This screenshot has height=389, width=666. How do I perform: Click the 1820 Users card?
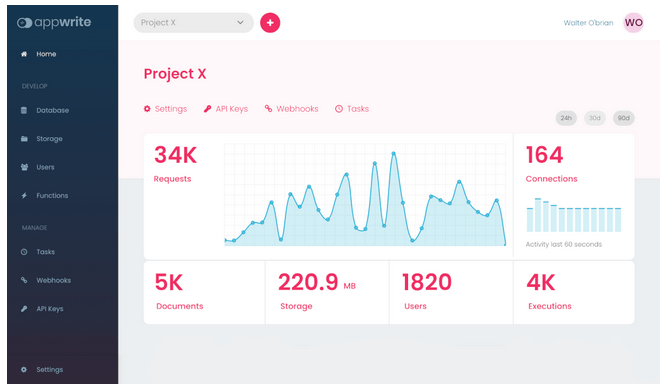451,293
